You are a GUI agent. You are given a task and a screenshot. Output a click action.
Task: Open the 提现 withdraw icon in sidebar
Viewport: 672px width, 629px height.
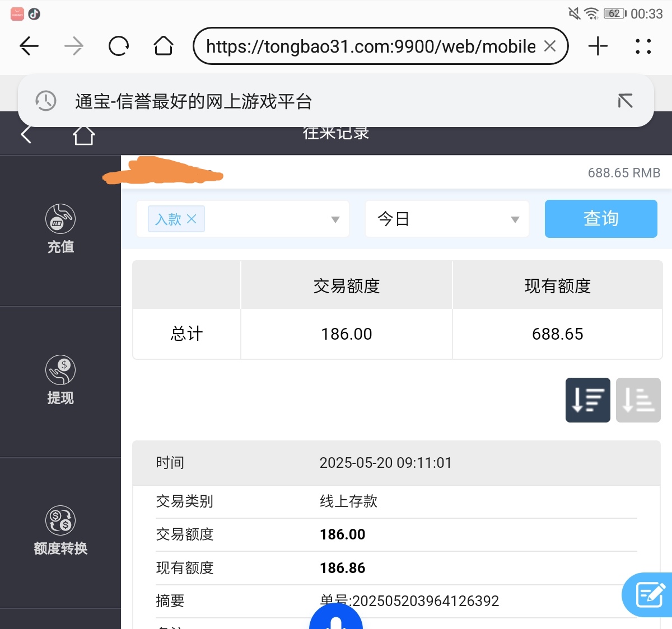[60, 370]
